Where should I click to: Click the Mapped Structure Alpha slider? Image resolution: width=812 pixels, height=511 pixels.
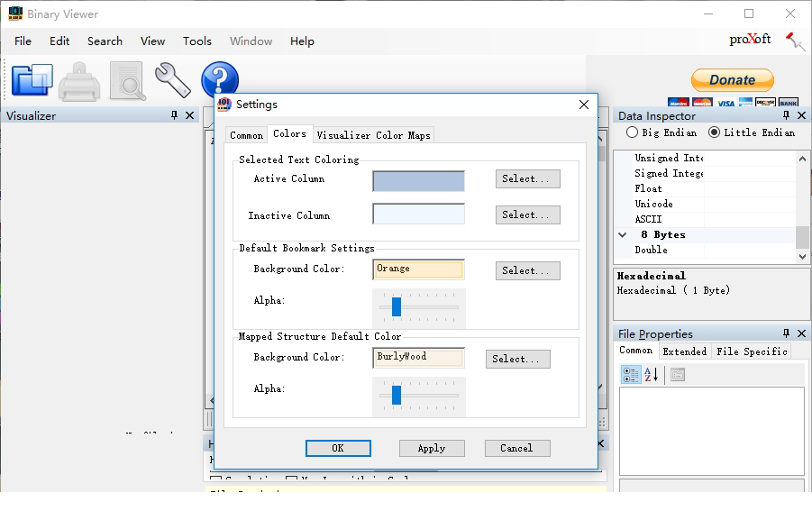(419, 397)
